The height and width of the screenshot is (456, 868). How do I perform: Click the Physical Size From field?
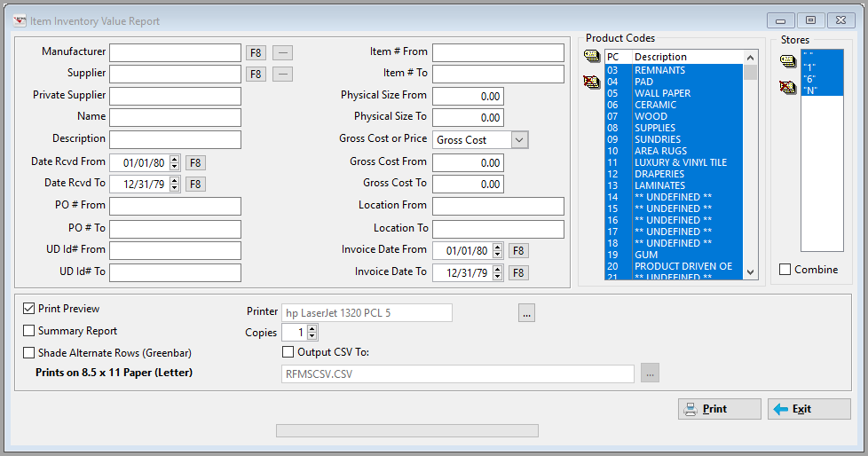pos(469,97)
